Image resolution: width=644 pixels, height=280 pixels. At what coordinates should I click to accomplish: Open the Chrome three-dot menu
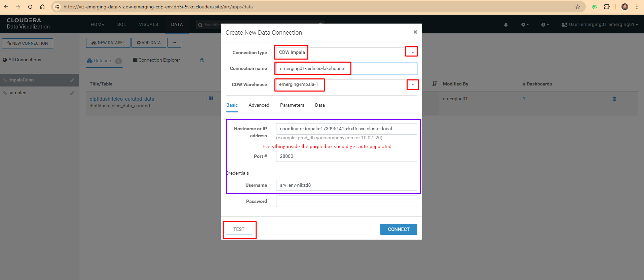click(637, 7)
